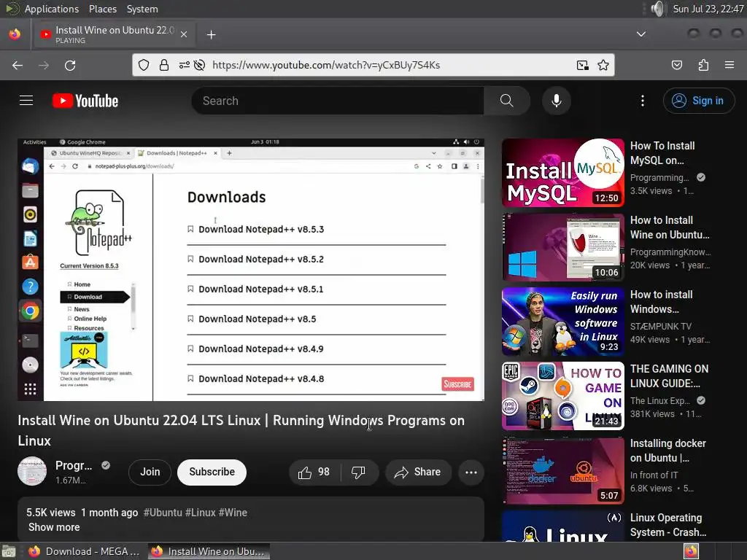Image resolution: width=747 pixels, height=560 pixels.
Task: Click the date and time clock
Action: click(x=708, y=9)
